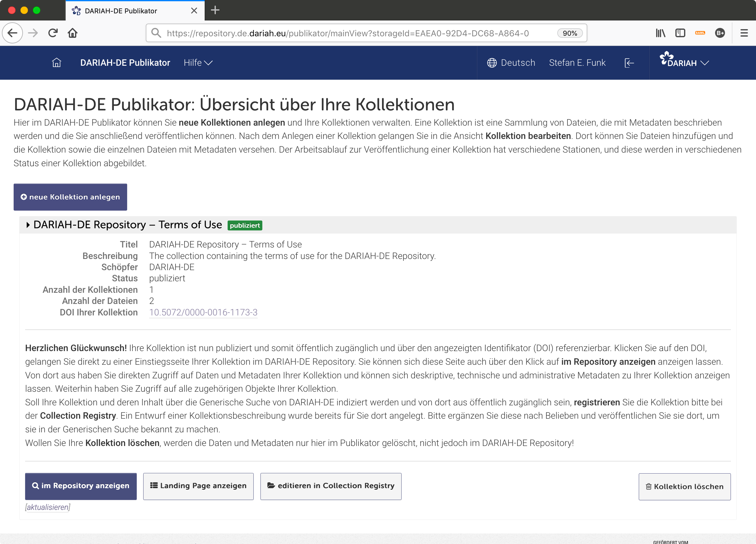This screenshot has height=544, width=756.
Task: Click the aktualisieren link
Action: (x=47, y=507)
